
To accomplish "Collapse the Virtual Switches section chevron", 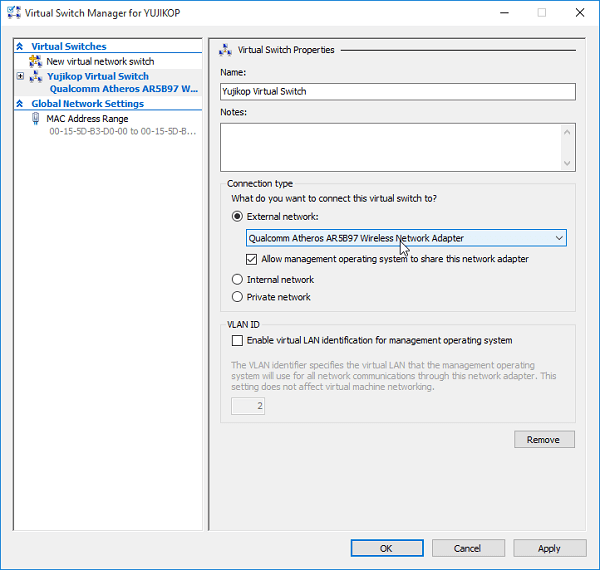I will click(x=20, y=46).
